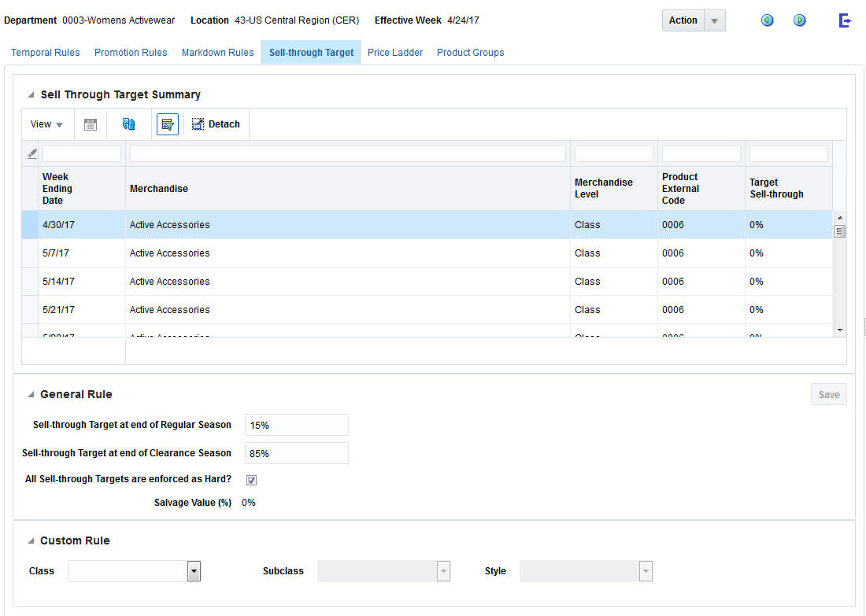The width and height of the screenshot is (866, 616).
Task: Open the Class dropdown in Custom Rule
Action: pyautogui.click(x=194, y=571)
